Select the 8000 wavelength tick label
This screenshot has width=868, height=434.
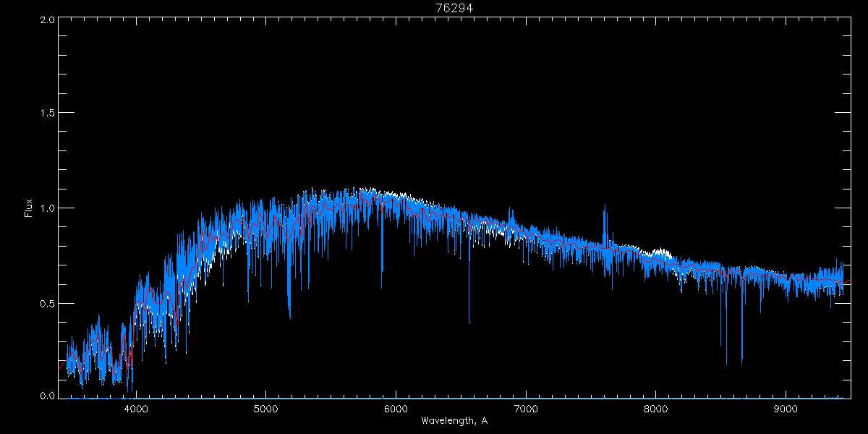tap(656, 408)
